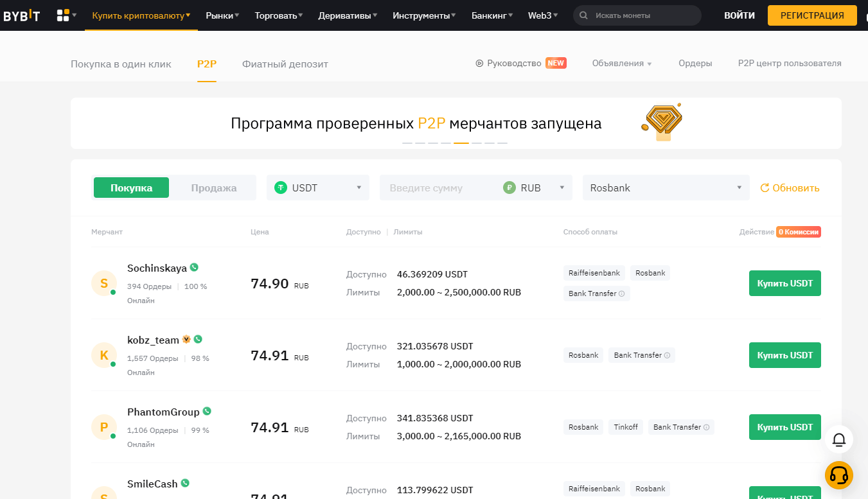
Task: Click the P2P merchants program banner
Action: pos(456,123)
